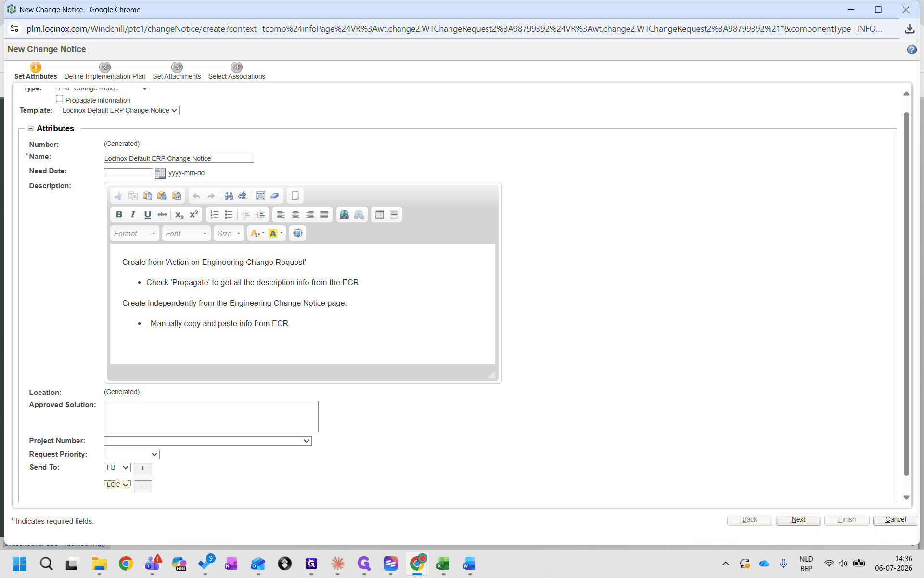Go to Select Associations step
This screenshot has width=924, height=578.
tap(237, 72)
